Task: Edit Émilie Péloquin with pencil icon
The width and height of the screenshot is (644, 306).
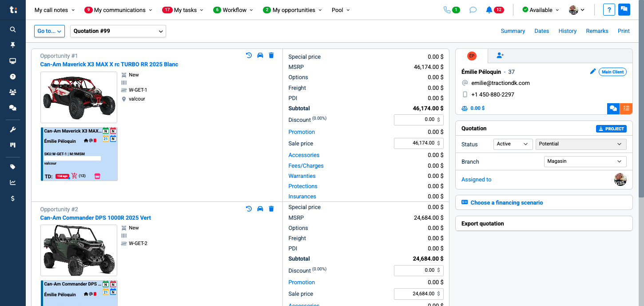Action: pos(592,72)
